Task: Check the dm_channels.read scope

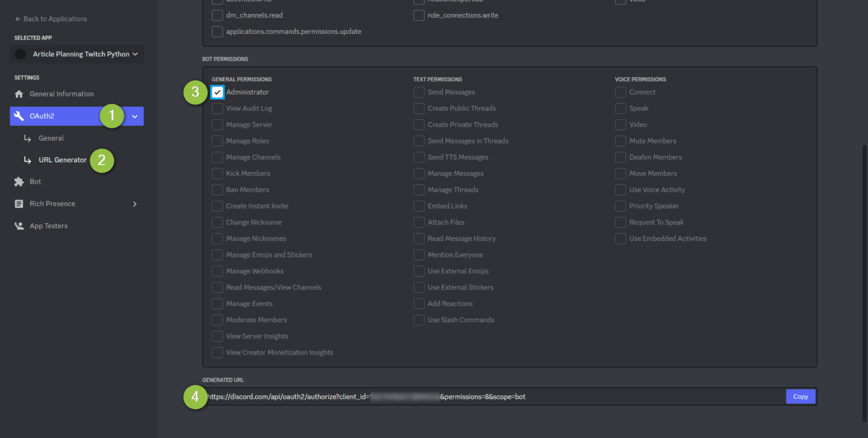Action: click(x=218, y=15)
